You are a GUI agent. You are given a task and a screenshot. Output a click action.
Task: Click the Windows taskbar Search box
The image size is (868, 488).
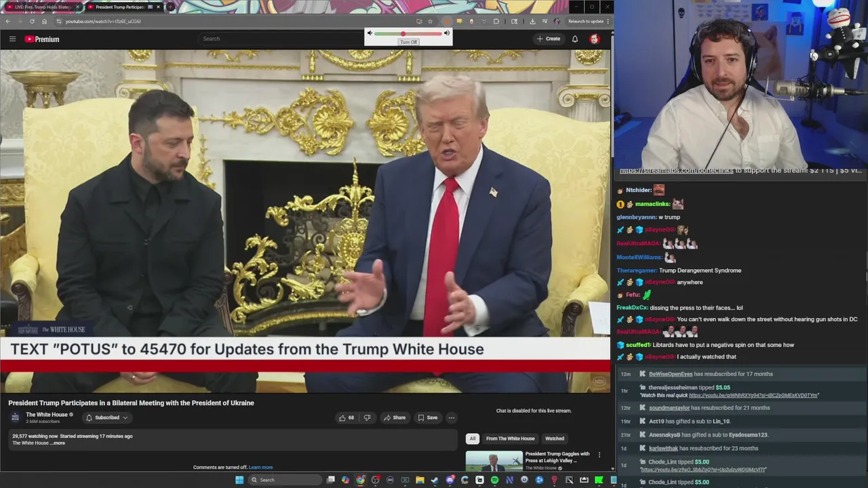(x=284, y=480)
